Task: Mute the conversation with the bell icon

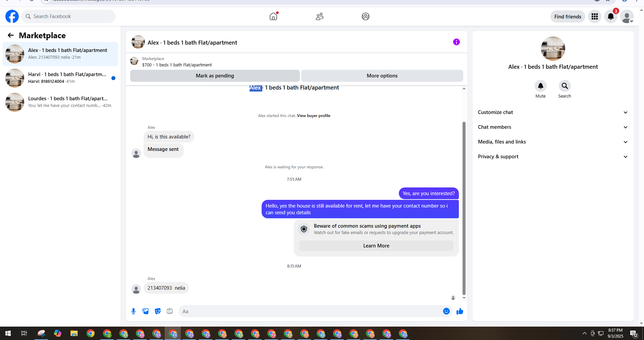Action: click(x=540, y=86)
